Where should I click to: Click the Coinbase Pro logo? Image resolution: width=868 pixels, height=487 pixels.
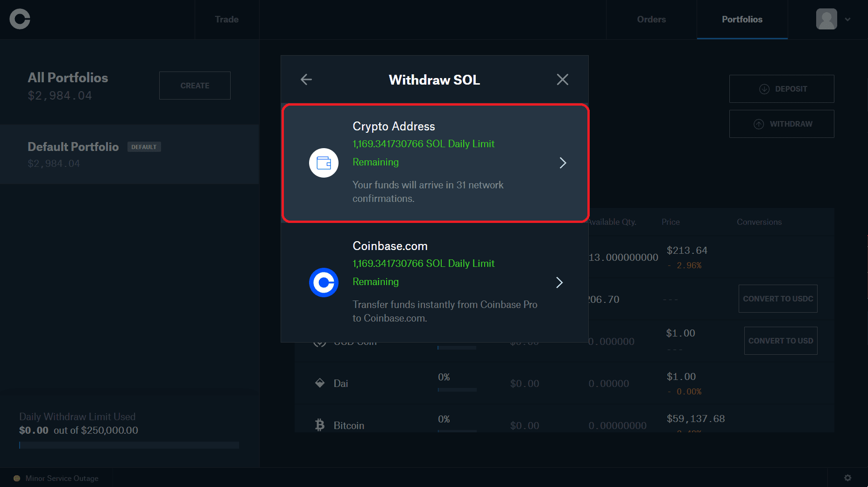point(20,19)
